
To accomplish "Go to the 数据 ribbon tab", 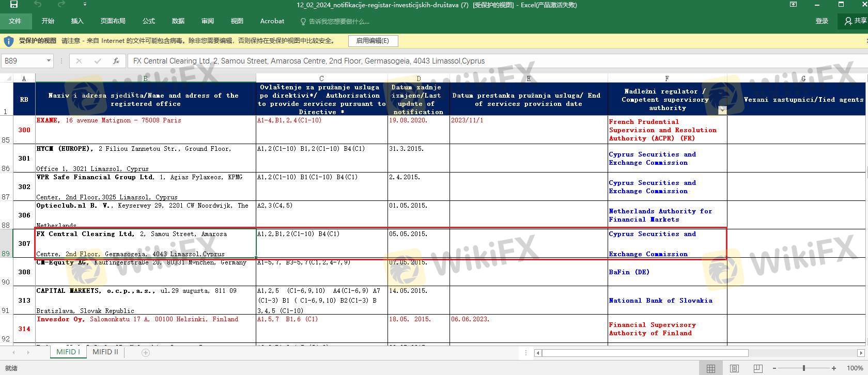I will click(178, 21).
